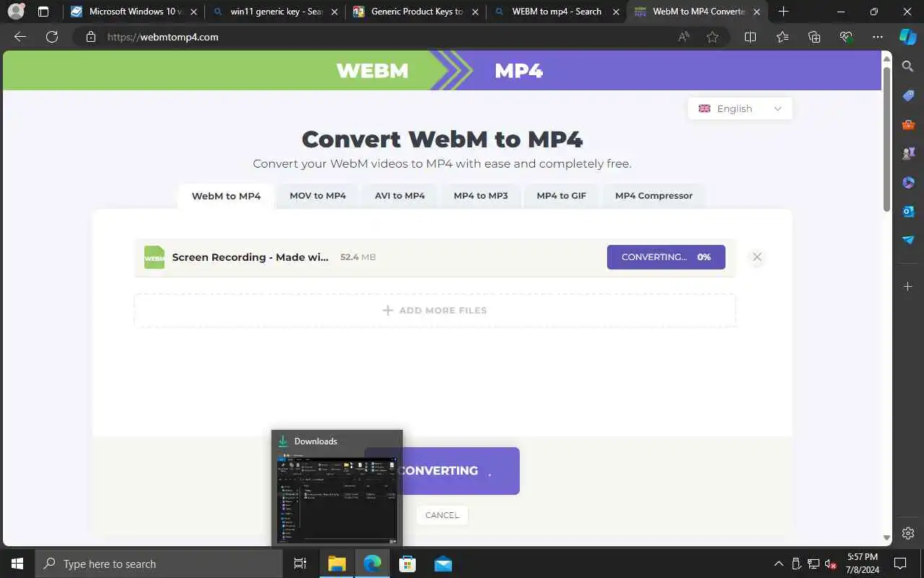
Task: Open sidebar Outlook icon
Action: 908,211
